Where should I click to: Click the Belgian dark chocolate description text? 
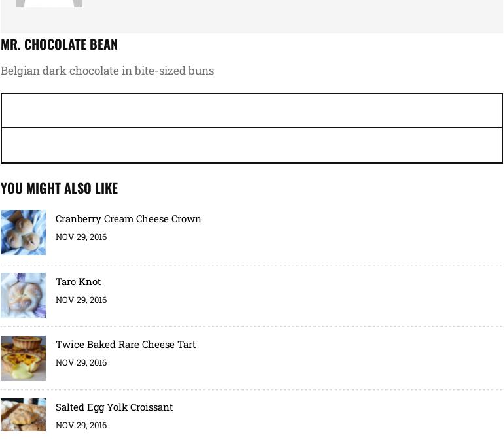107,71
